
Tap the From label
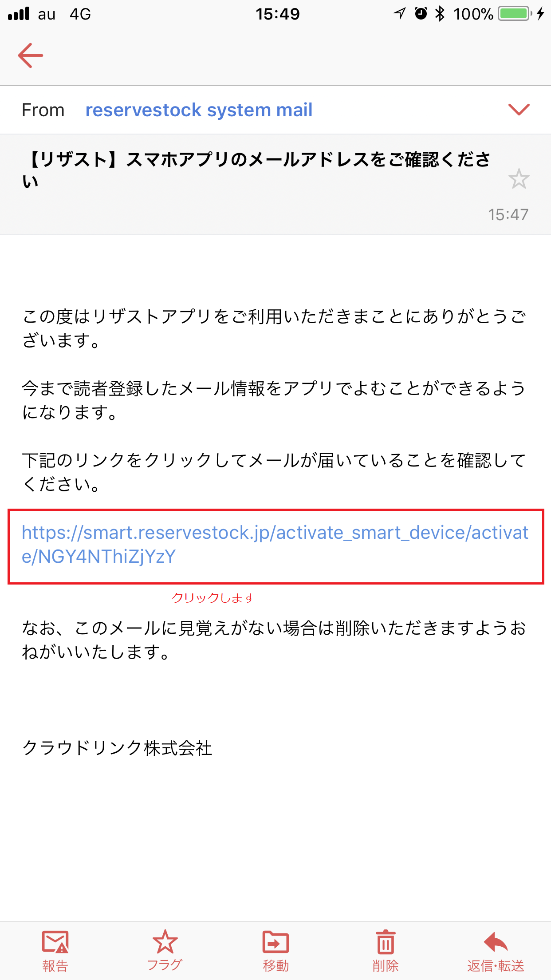43,110
